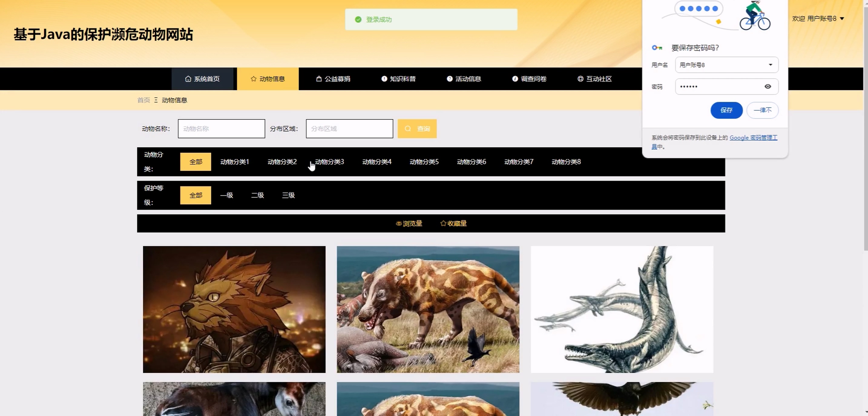Select 全部 in 动物分类 filter

(196, 162)
